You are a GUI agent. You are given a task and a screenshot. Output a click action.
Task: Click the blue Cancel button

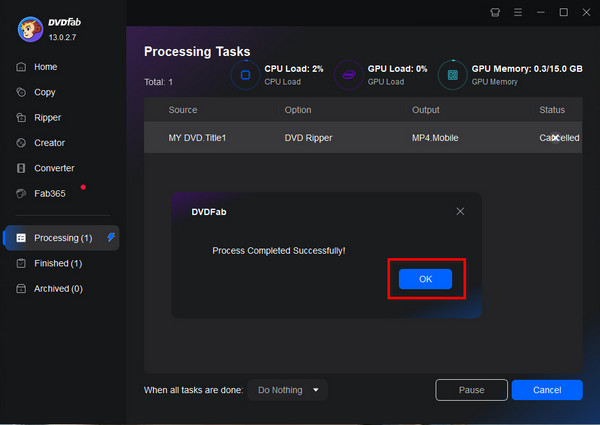coord(547,390)
